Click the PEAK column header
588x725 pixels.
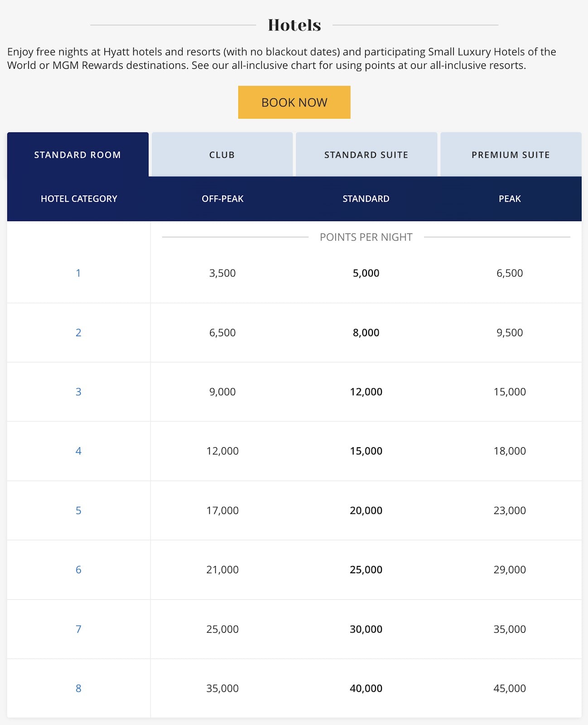tap(510, 198)
